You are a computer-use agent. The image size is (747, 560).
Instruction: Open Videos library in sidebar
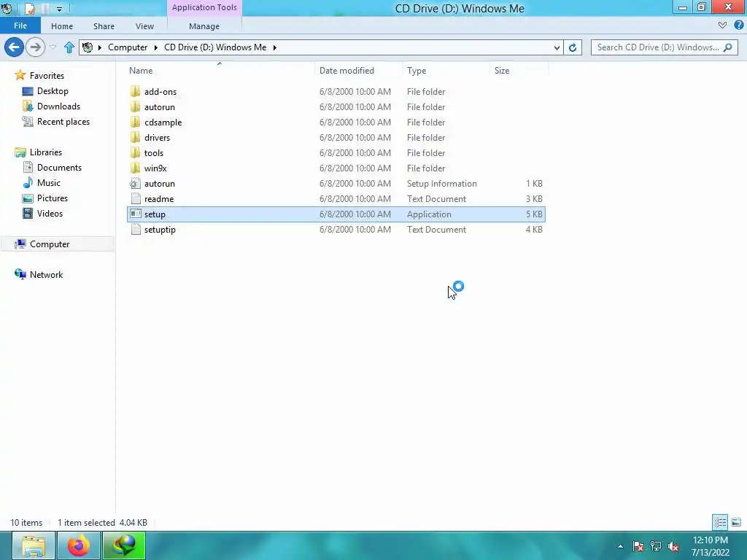click(x=42, y=214)
